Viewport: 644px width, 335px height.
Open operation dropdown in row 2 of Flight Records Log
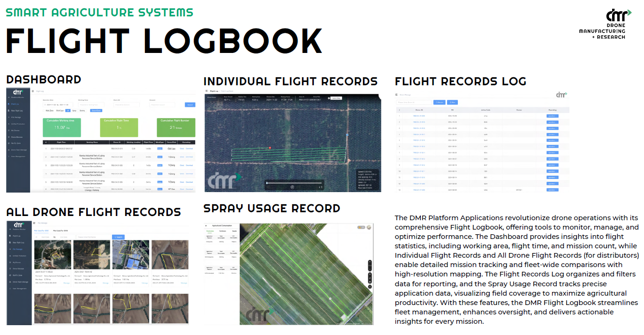coord(553,122)
